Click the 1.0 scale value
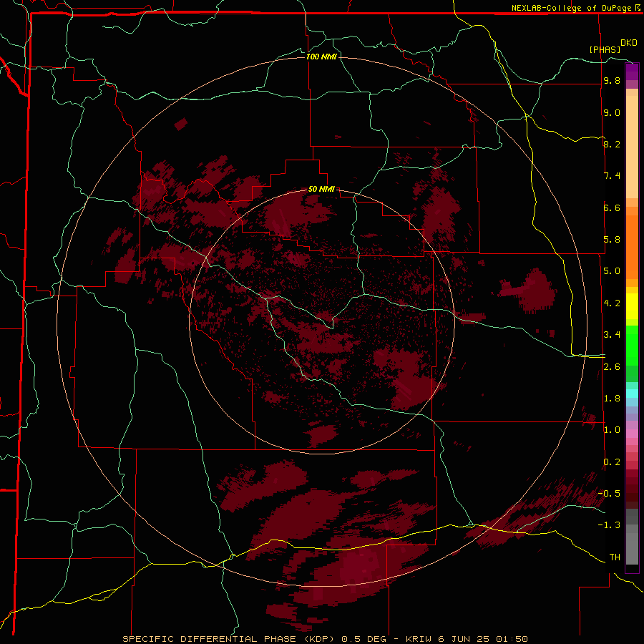This screenshot has height=644, width=644. point(612,430)
